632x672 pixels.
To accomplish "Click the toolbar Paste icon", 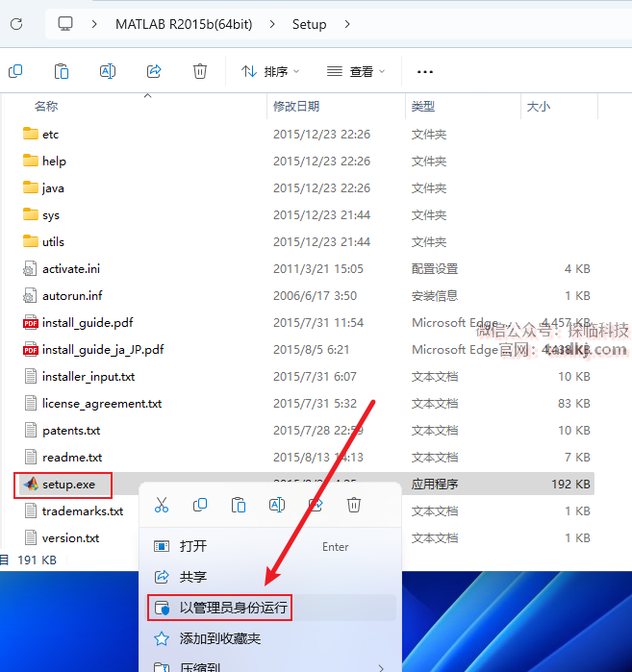I will tap(62, 71).
